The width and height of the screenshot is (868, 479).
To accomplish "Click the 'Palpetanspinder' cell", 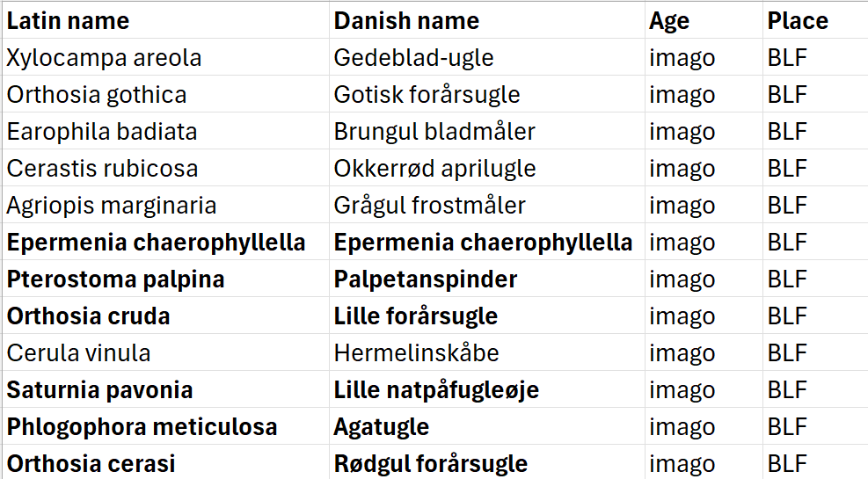I will tap(425, 279).
